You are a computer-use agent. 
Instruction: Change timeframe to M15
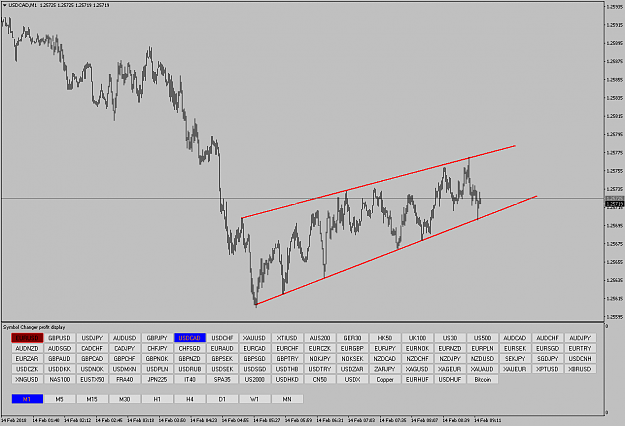92,399
